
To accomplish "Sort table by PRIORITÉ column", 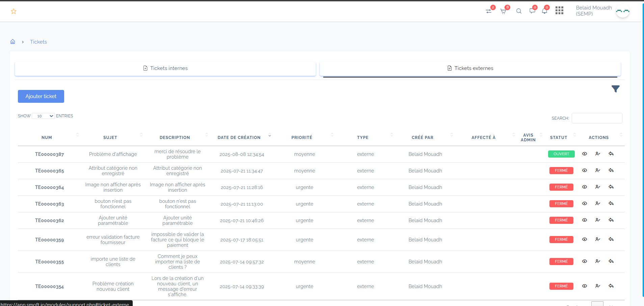I will pyautogui.click(x=302, y=138).
